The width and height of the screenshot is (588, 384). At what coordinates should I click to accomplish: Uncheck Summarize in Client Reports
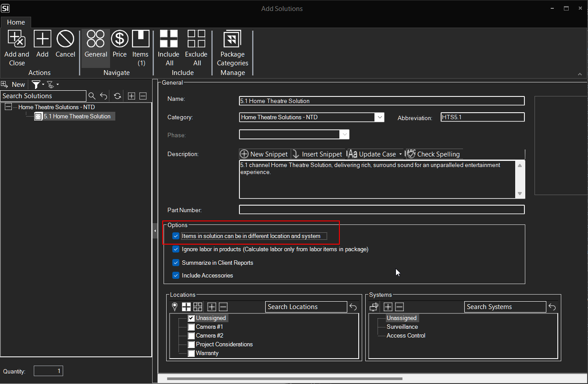[176, 263]
